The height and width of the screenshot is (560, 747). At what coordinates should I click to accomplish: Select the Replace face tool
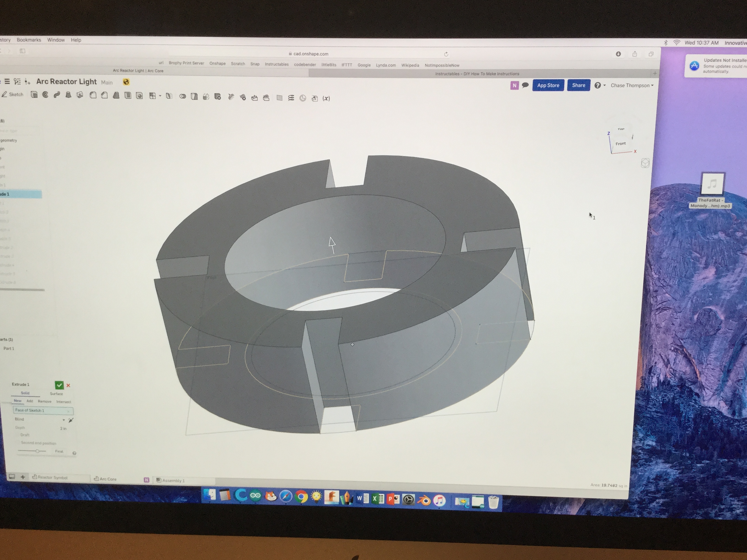click(266, 98)
